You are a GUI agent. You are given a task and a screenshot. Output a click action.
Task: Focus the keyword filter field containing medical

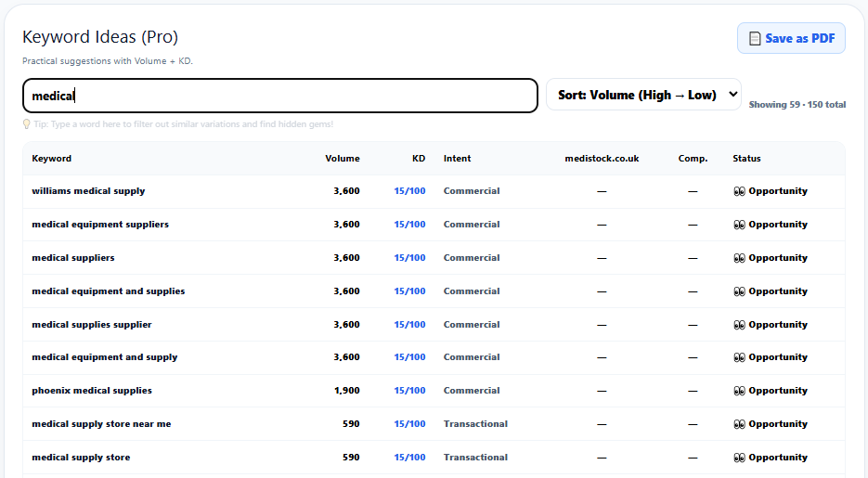280,96
